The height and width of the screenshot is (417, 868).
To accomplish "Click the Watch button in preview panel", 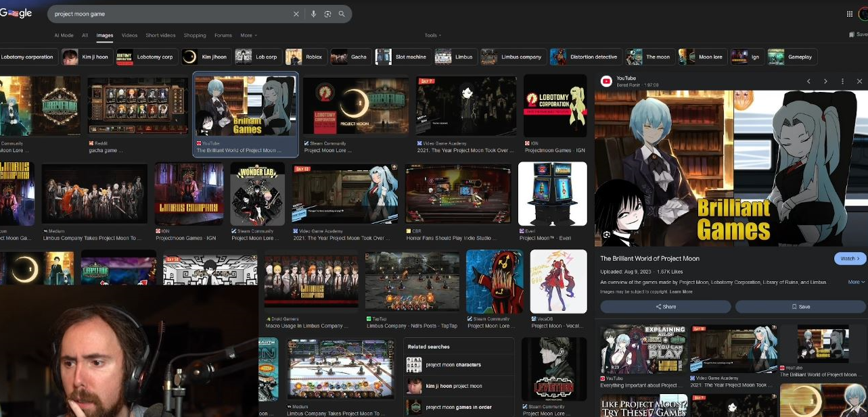I will click(850, 258).
